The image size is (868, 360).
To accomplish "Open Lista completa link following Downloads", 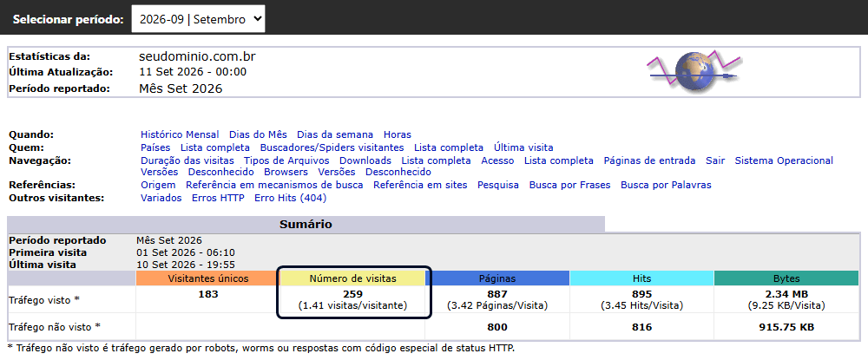I will coord(437,161).
